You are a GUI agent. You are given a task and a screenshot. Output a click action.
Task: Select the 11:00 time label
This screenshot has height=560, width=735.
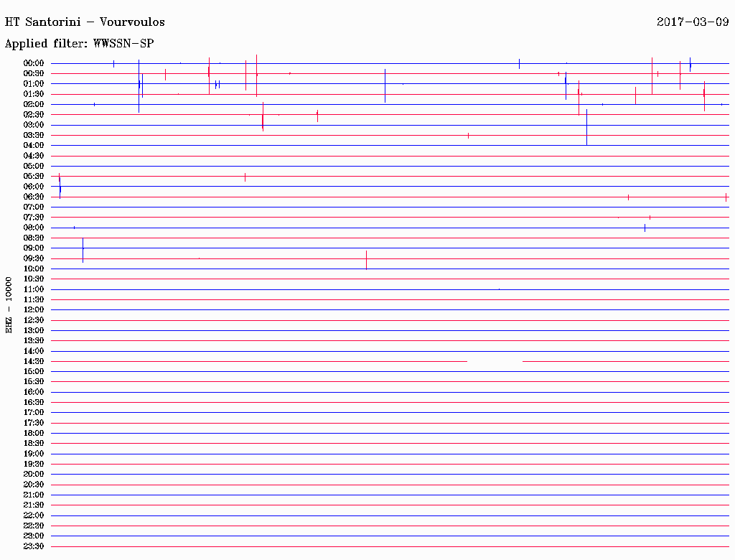(x=34, y=289)
